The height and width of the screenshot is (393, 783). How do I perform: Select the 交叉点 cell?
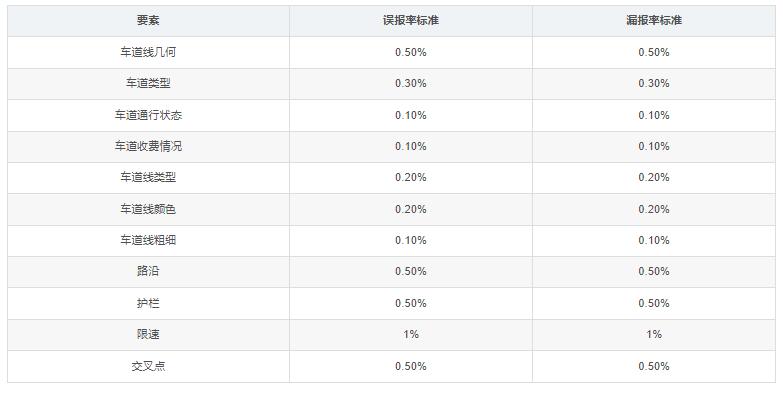[148, 366]
